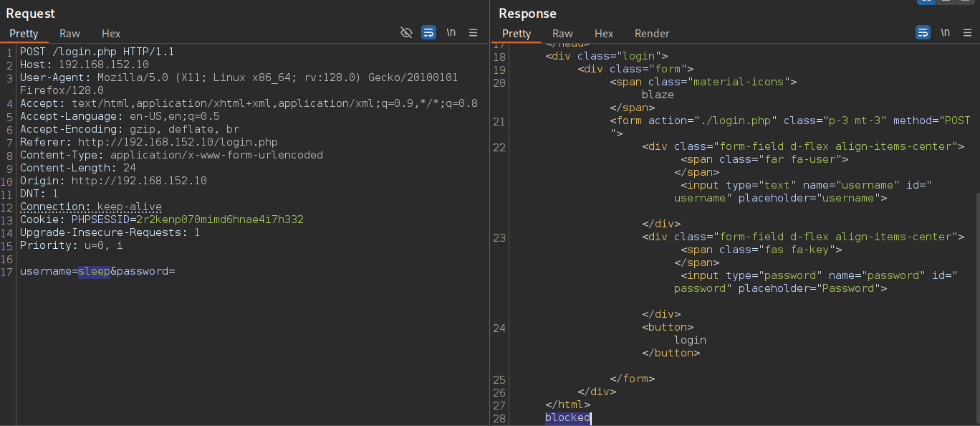Screen dimensions: 980x426
Task: Click the 'Firefox/128.0' wrapped line in Request
Action: tap(62, 90)
